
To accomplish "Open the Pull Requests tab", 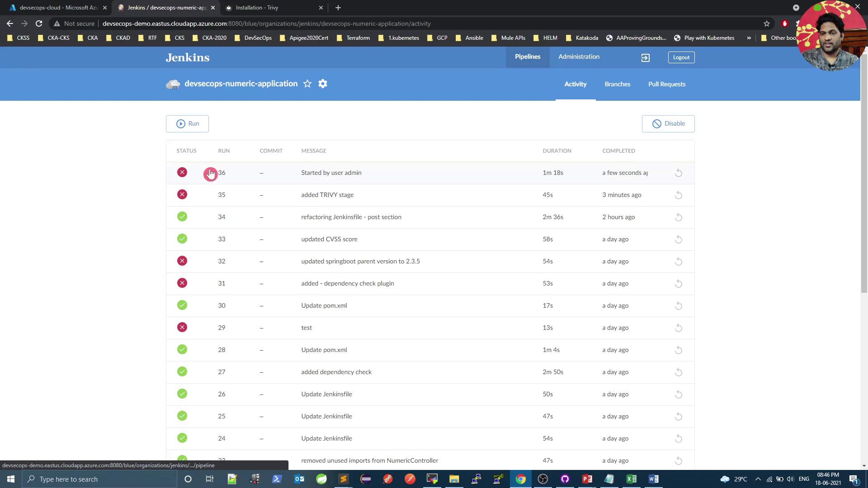I will click(x=666, y=84).
